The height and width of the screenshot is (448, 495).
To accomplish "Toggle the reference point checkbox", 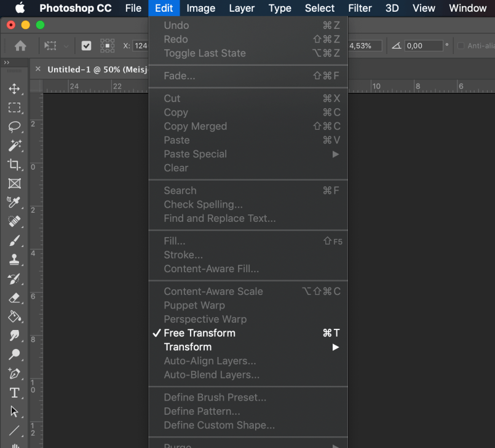I will click(87, 45).
